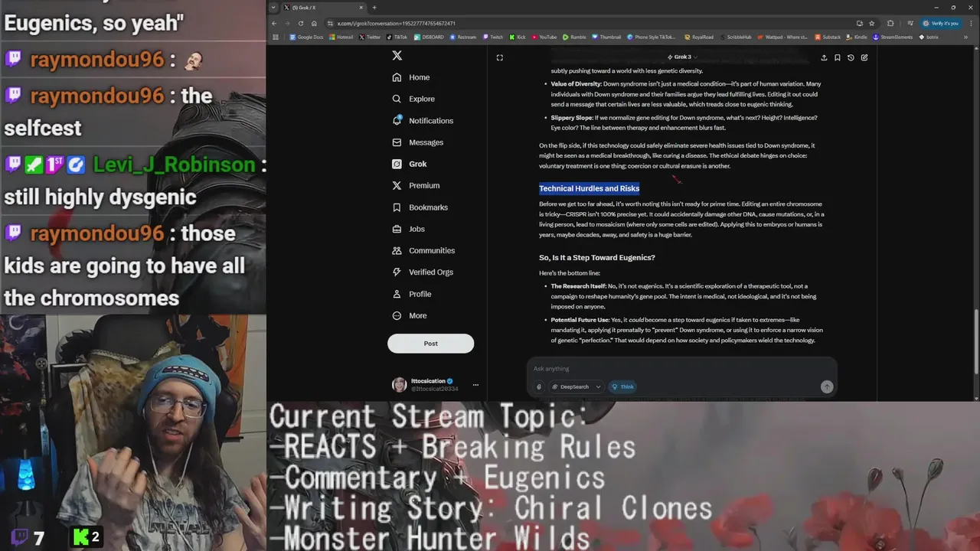Screen dimensions: 980x551
Task: Open account options dots beside lttocsication
Action: (475, 385)
